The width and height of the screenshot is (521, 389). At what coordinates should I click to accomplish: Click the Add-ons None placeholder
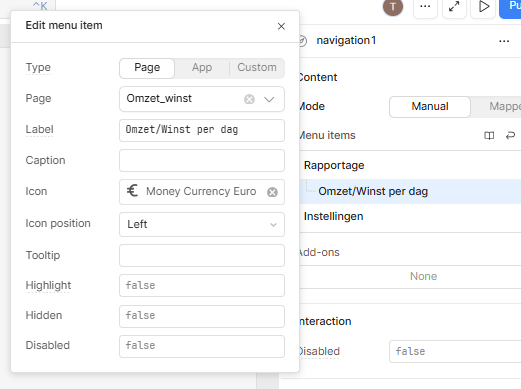click(x=423, y=276)
